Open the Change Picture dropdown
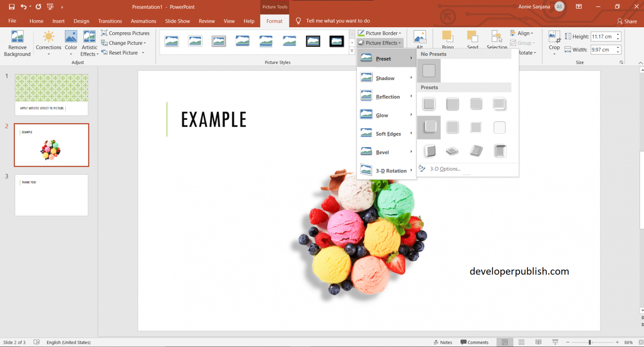The image size is (644, 347). 123,43
